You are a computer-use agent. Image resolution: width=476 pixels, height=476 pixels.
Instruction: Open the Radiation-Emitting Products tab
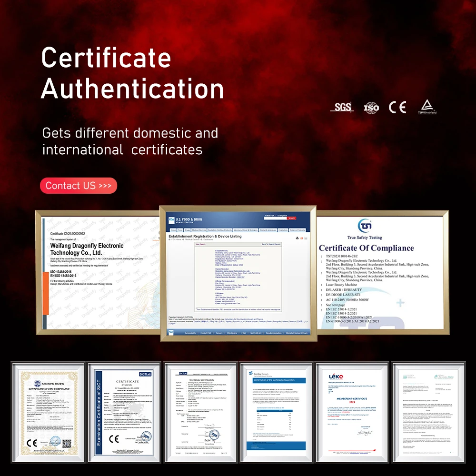(x=221, y=230)
